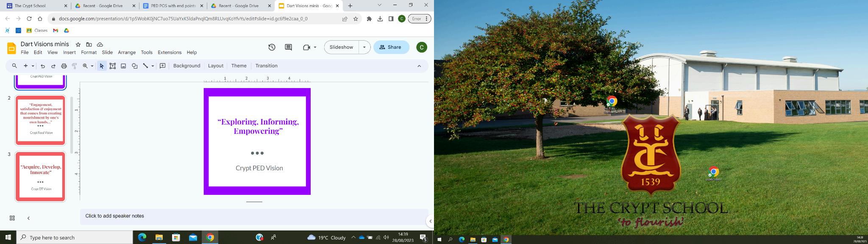The width and height of the screenshot is (868, 244).
Task: Open the Extensions menu
Action: [x=170, y=53]
